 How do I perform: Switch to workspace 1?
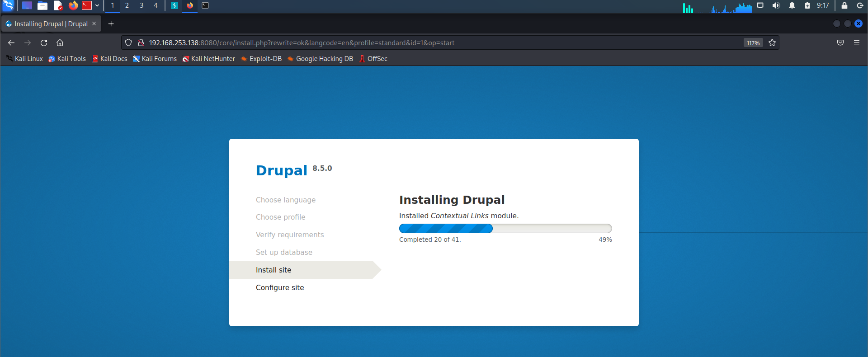(113, 5)
